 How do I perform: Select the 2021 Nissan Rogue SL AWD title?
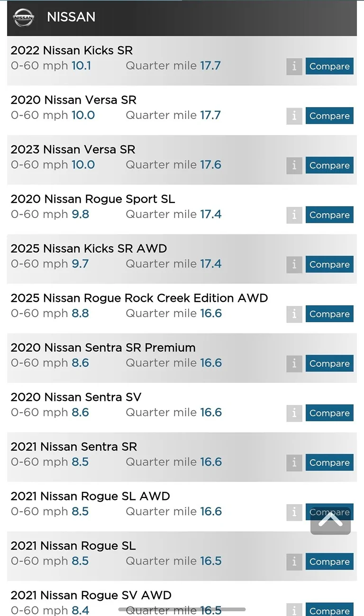[x=90, y=496]
